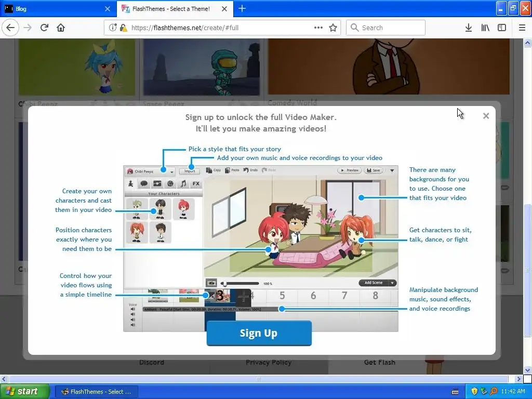Select the FX effects tab
The image size is (532, 399).
pyautogui.click(x=196, y=183)
